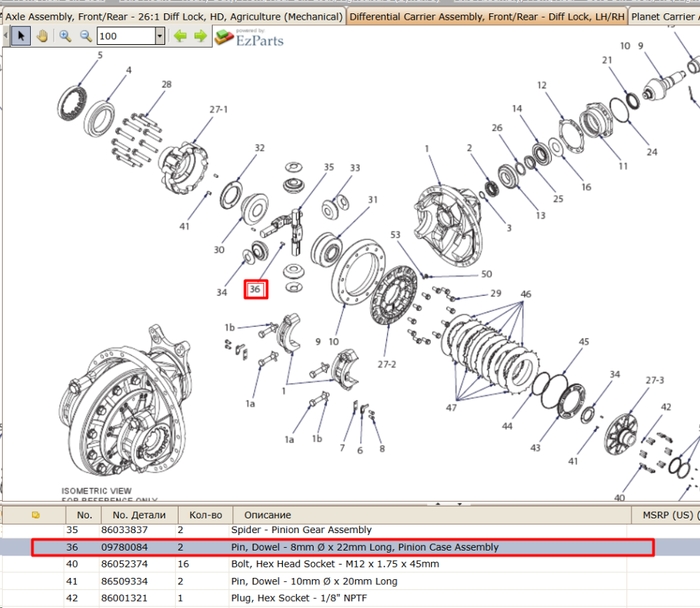Collapse toolbar with left handle arrow
The image size is (700, 608).
6,36
